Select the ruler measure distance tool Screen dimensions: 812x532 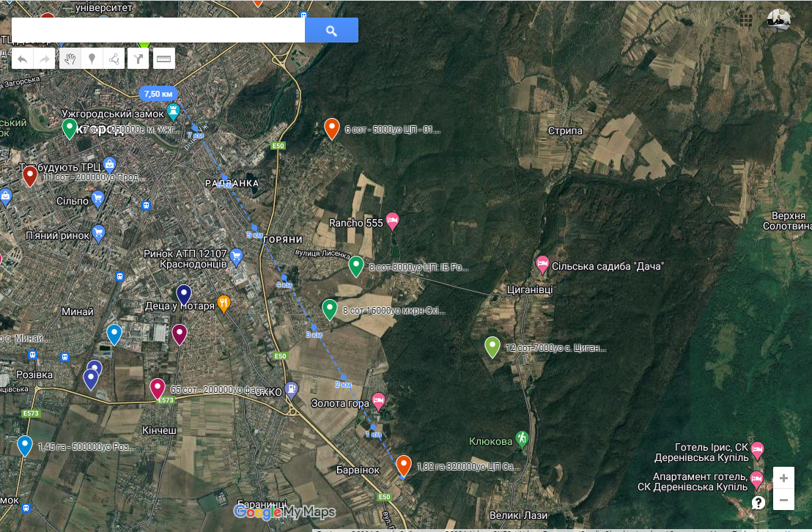(x=163, y=59)
